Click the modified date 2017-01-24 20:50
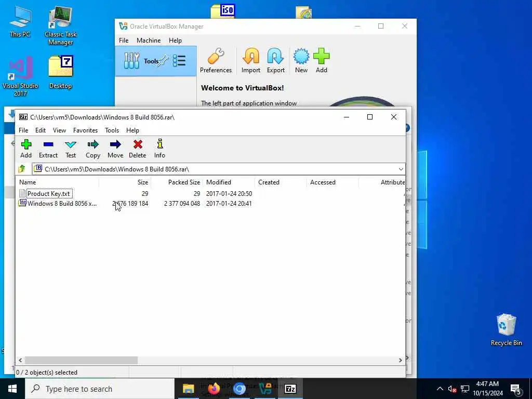The height and width of the screenshot is (399, 532). (229, 193)
